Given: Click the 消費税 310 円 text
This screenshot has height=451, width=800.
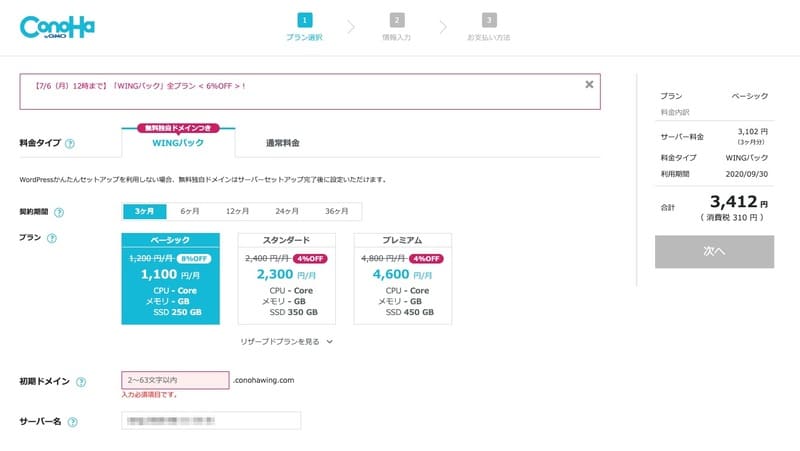Looking at the screenshot, I should pyautogui.click(x=732, y=218).
